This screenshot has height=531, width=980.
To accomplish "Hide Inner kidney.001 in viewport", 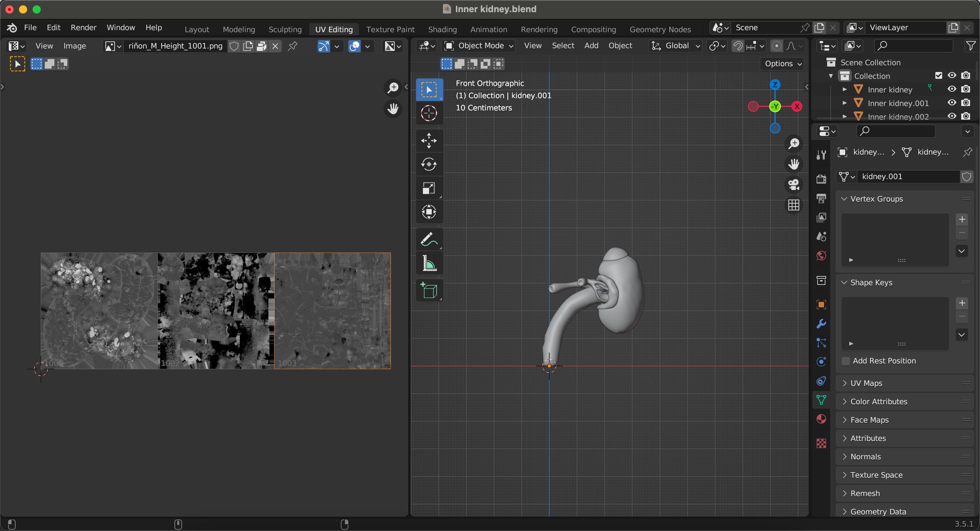I will pyautogui.click(x=952, y=103).
